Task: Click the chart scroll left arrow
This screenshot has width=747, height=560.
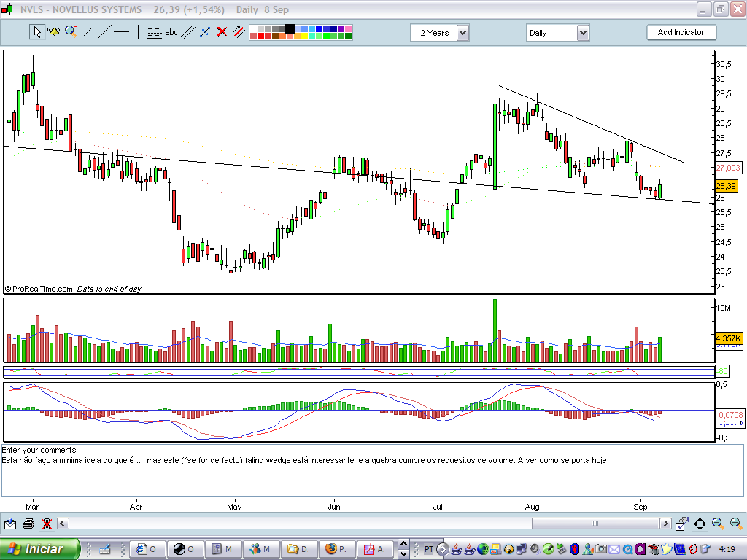Action: click(63, 524)
